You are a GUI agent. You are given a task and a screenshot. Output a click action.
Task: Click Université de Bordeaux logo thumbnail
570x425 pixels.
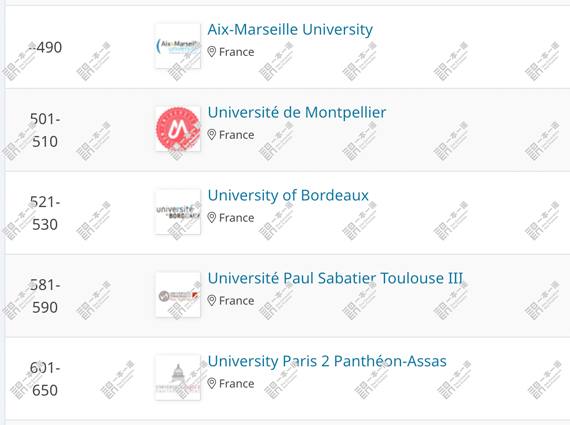(x=178, y=212)
